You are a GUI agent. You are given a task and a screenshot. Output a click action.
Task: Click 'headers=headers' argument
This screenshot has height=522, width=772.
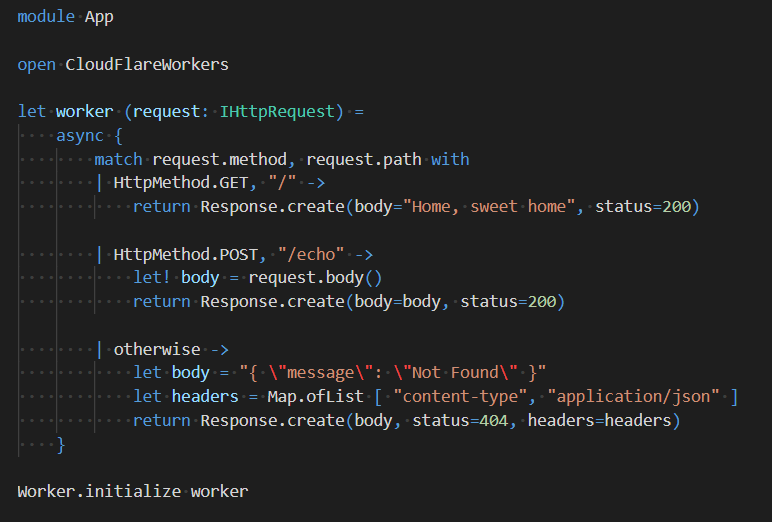599,421
